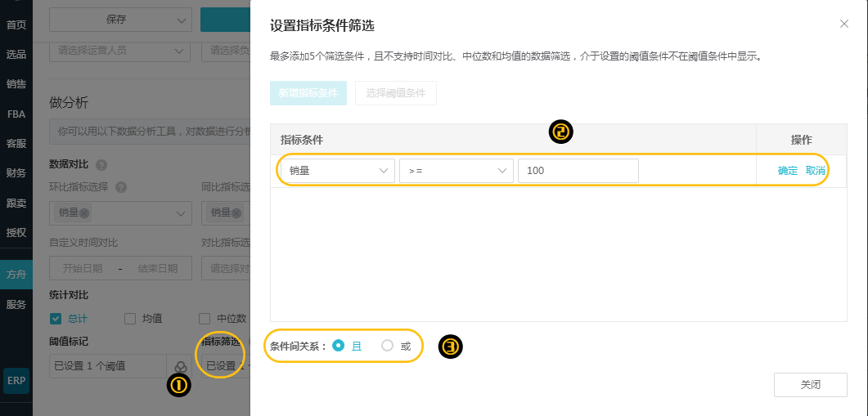Click the 开始日期 date field

83,268
